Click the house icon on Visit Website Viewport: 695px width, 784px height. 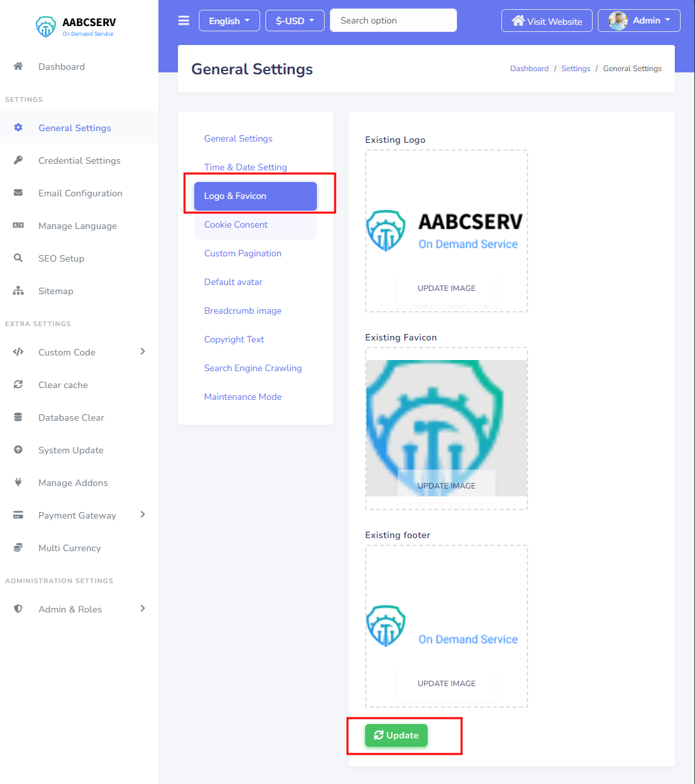coord(518,21)
